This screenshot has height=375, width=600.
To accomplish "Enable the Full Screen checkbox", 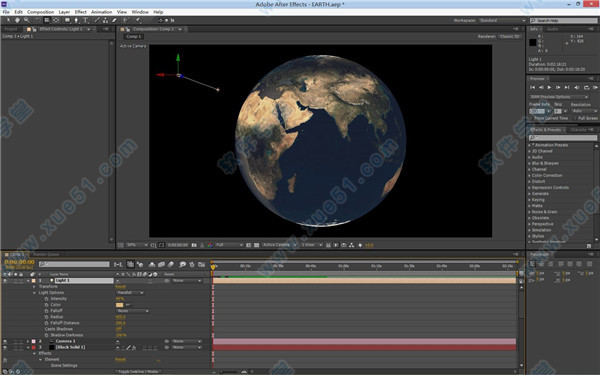I will (x=575, y=118).
